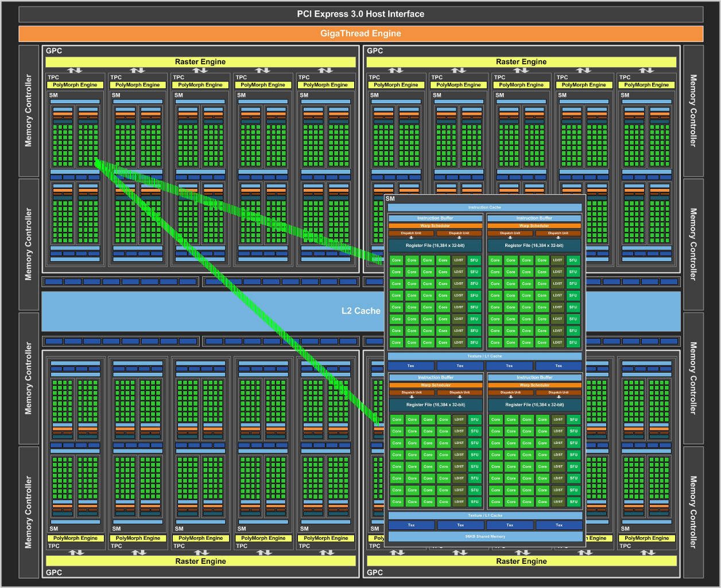
Task: Click the Raster Engine in bottom-left GPC
Action: [200, 561]
